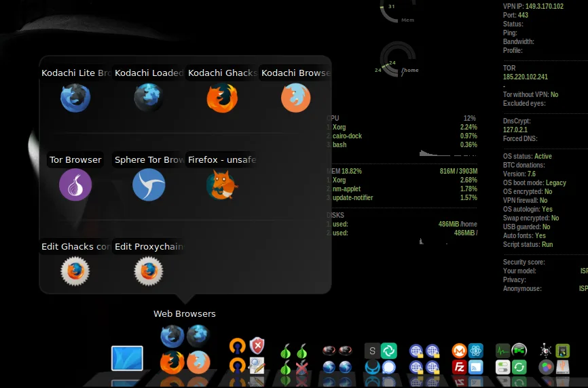Collapse the Web Browsers stack in the dock
This screenshot has height=388, width=588.
pyautogui.click(x=185, y=349)
